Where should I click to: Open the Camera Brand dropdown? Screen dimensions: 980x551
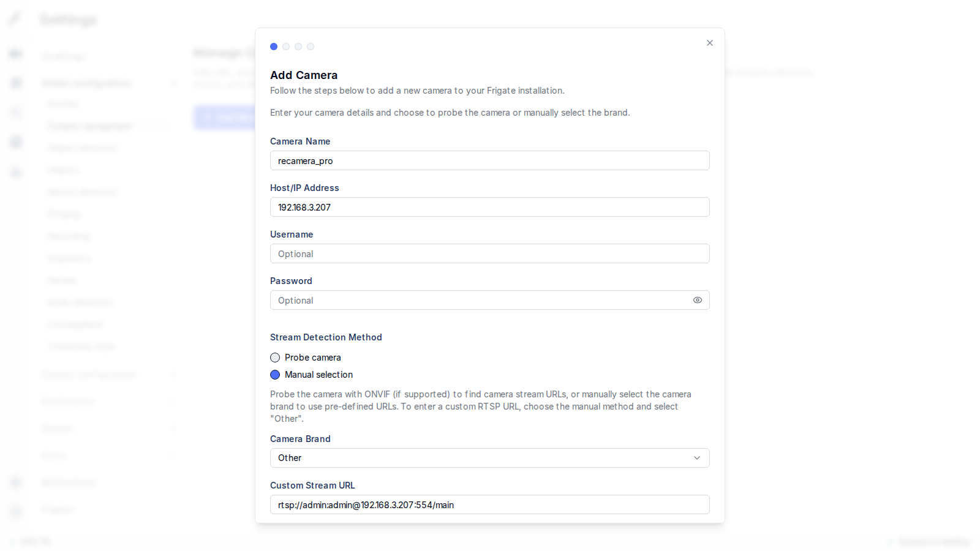point(490,458)
